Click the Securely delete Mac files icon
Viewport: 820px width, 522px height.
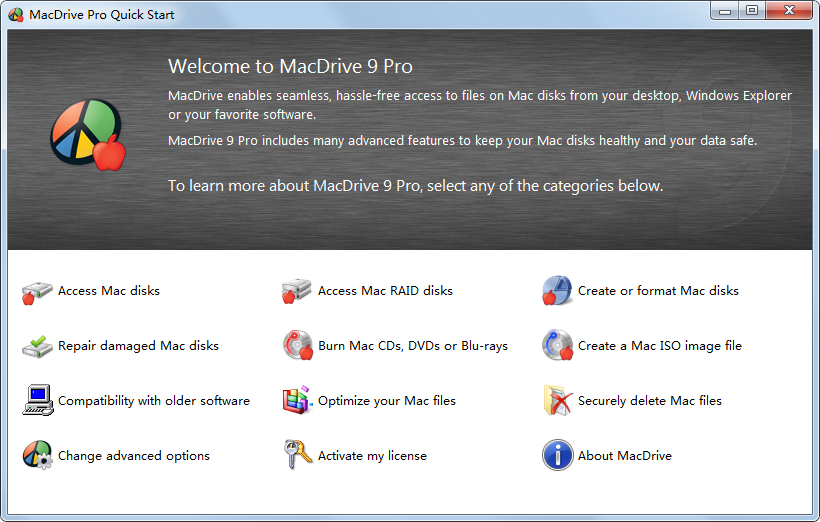click(x=557, y=400)
